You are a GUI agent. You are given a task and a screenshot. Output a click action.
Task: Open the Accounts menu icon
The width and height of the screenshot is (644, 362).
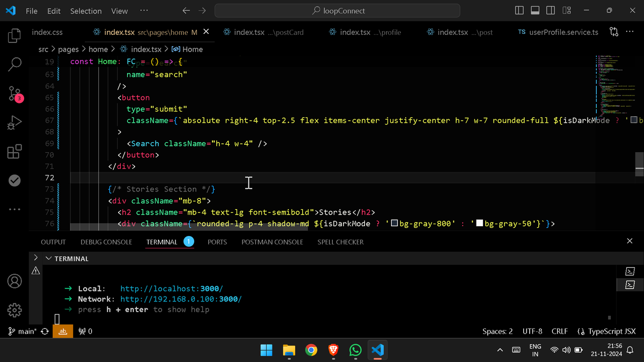(14, 280)
